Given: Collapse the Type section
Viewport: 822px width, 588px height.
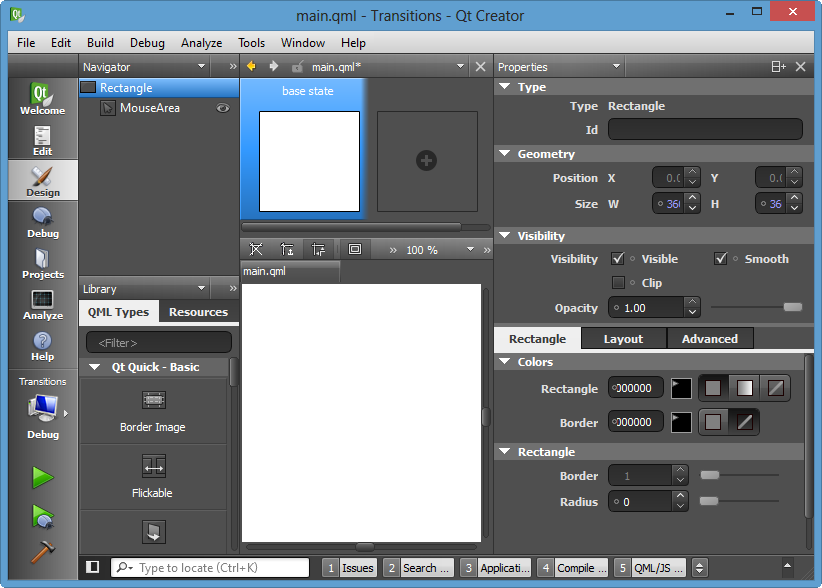Looking at the screenshot, I should 505,86.
